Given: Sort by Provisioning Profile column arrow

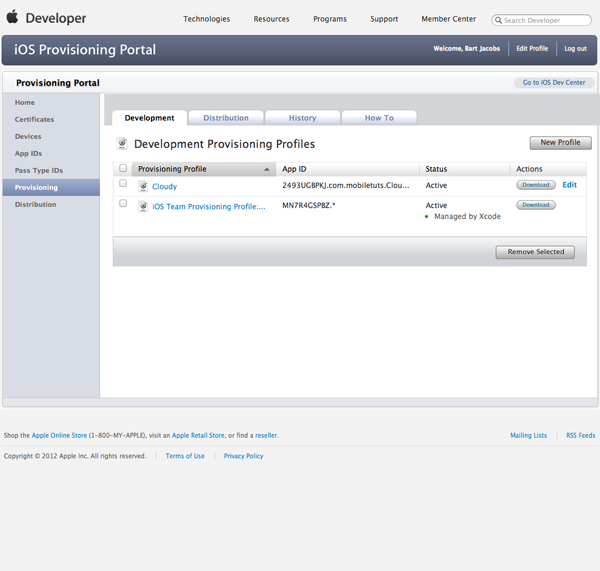Looking at the screenshot, I should pyautogui.click(x=267, y=169).
